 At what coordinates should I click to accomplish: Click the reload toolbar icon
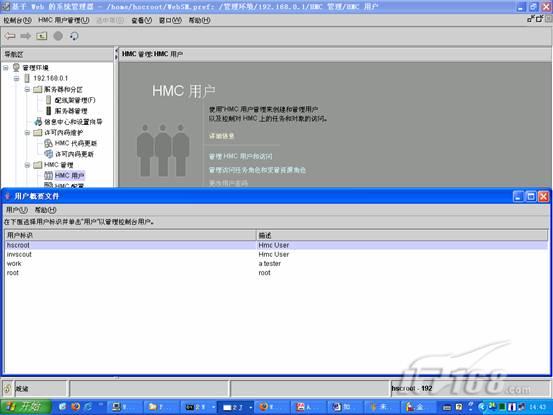pyautogui.click(x=74, y=36)
